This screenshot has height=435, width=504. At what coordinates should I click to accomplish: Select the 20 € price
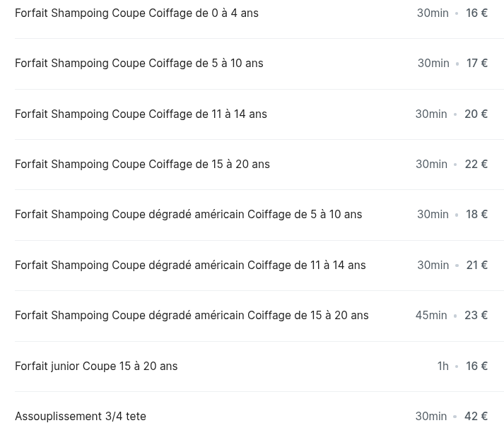click(476, 114)
